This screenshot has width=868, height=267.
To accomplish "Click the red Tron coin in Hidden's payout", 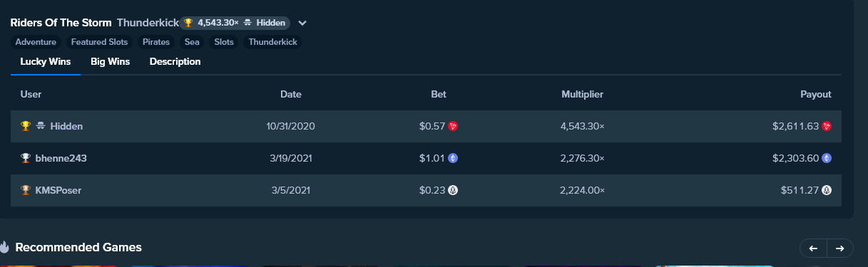I will [x=827, y=126].
